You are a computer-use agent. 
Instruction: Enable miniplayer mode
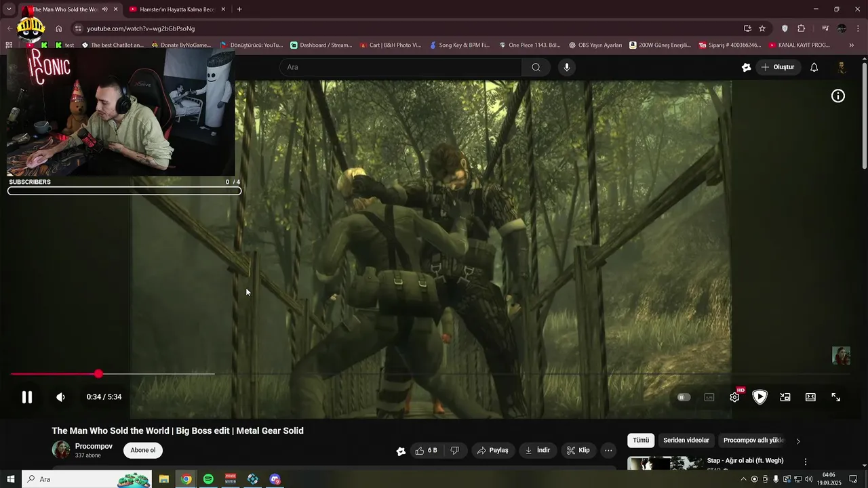(x=785, y=397)
